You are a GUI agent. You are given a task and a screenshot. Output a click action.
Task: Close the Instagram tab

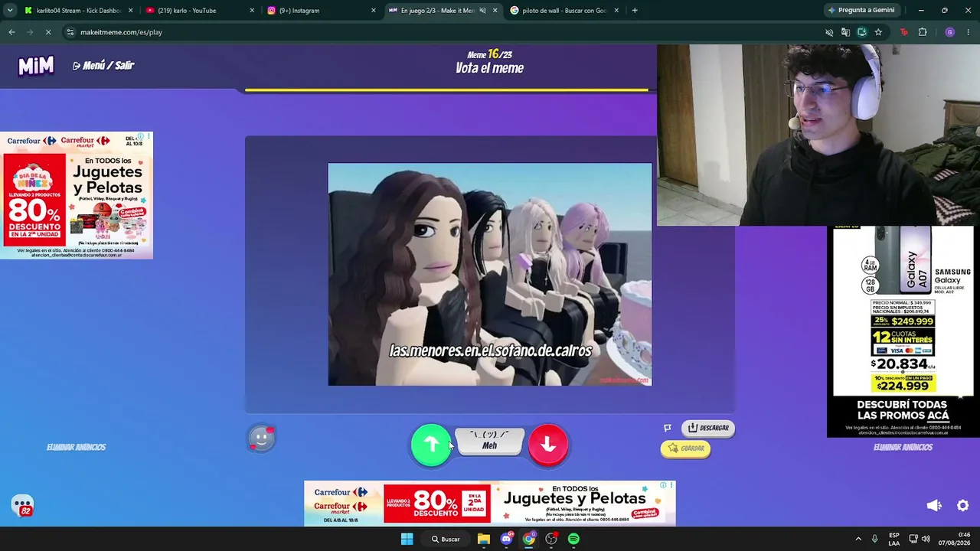pyautogui.click(x=374, y=11)
